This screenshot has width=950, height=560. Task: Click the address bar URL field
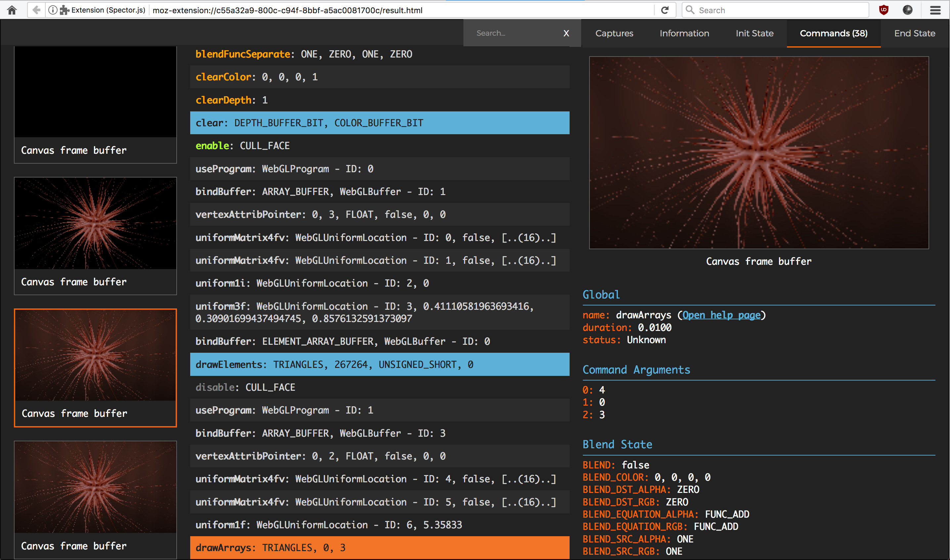tap(401, 10)
